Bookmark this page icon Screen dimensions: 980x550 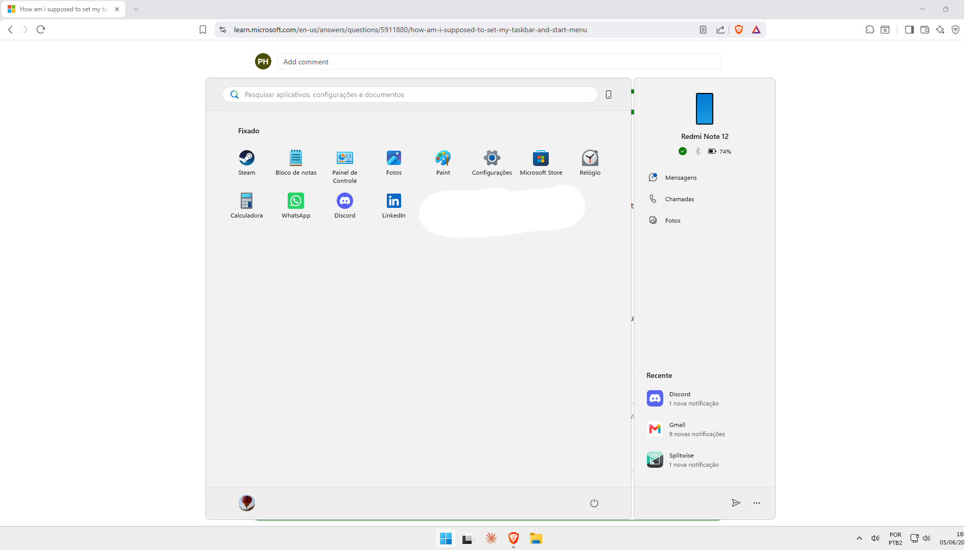tap(203, 30)
